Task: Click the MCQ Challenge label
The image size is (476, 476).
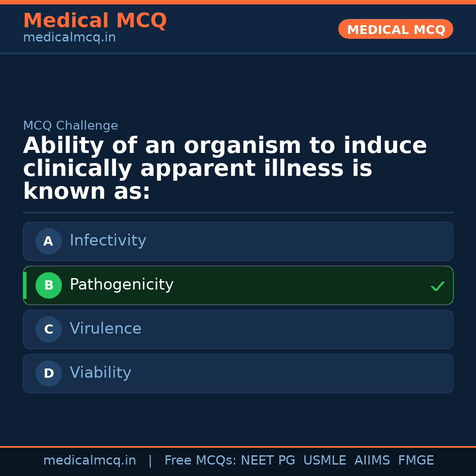Action: tap(71, 126)
